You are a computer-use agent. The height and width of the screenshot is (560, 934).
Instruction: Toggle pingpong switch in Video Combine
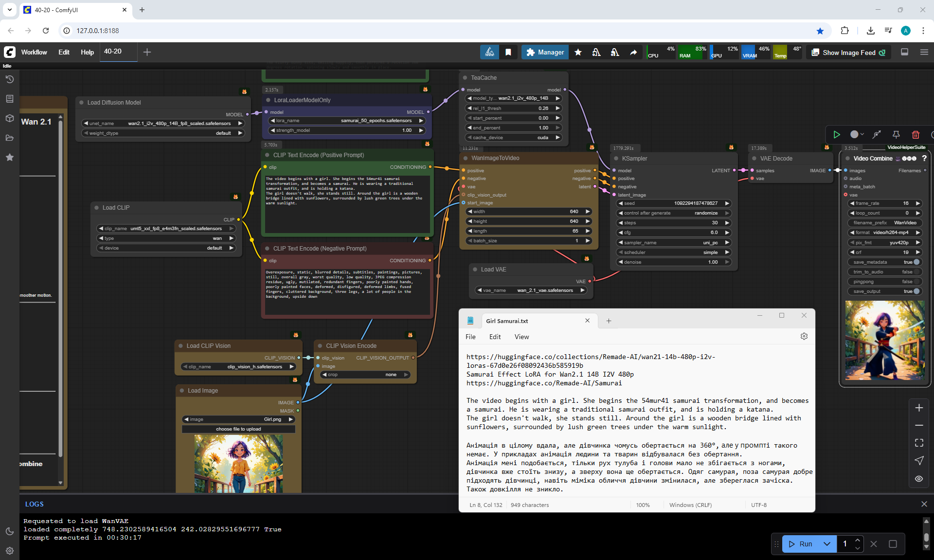(x=916, y=281)
